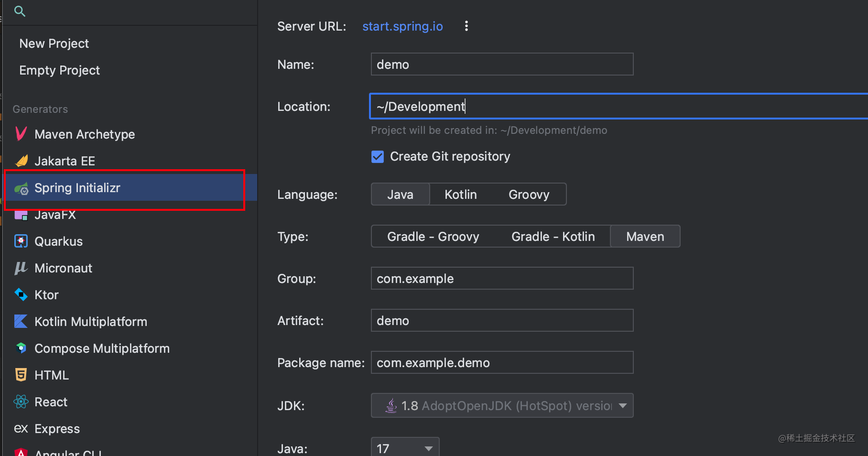Open the start.spring.io server link
The width and height of the screenshot is (868, 456).
402,26
